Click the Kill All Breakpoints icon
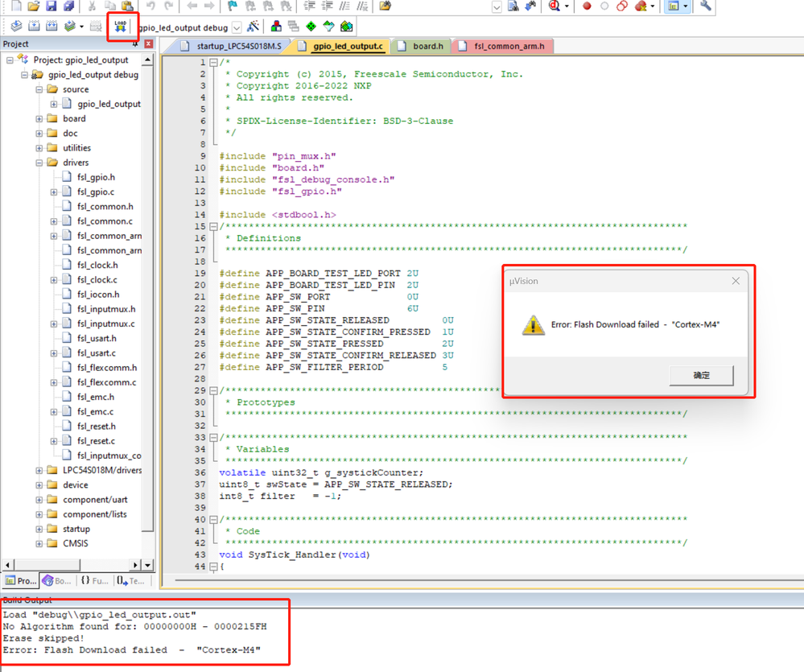The image size is (804, 672). (x=641, y=6)
